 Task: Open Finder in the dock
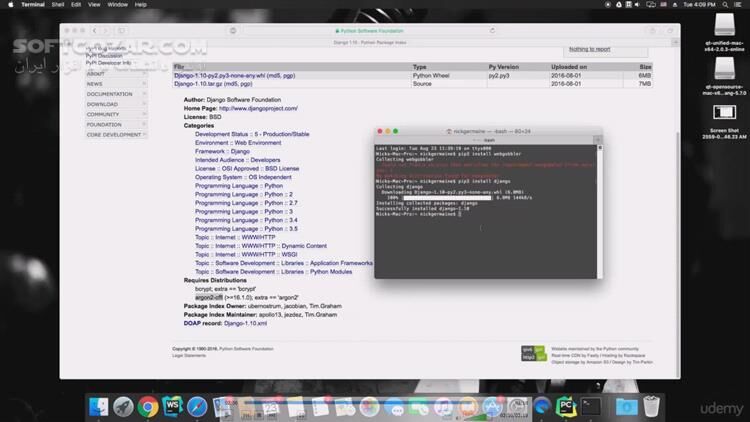[x=99, y=406]
